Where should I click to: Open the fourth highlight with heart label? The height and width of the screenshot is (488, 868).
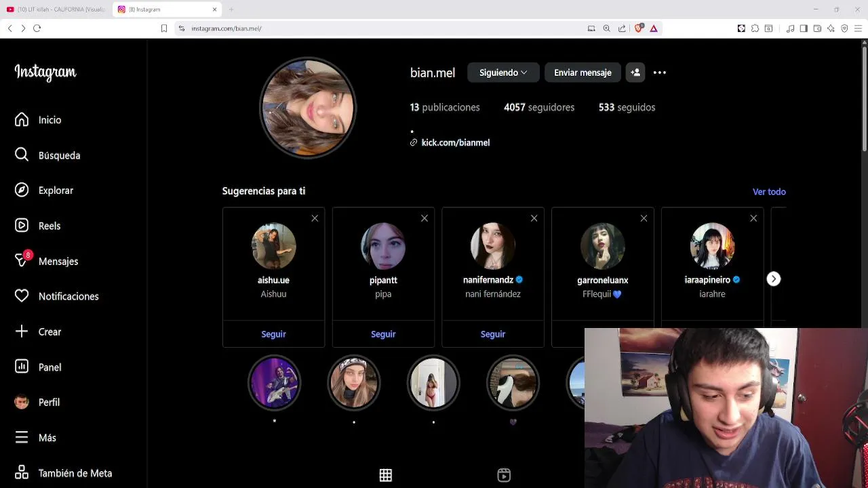coord(513,383)
